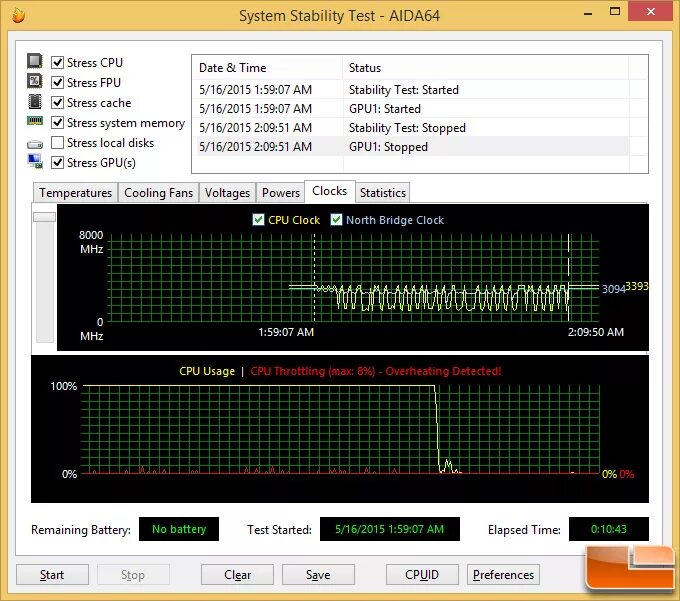Click the monitor icon beside Stress GPU(s)
The width and height of the screenshot is (680, 601).
tap(35, 161)
